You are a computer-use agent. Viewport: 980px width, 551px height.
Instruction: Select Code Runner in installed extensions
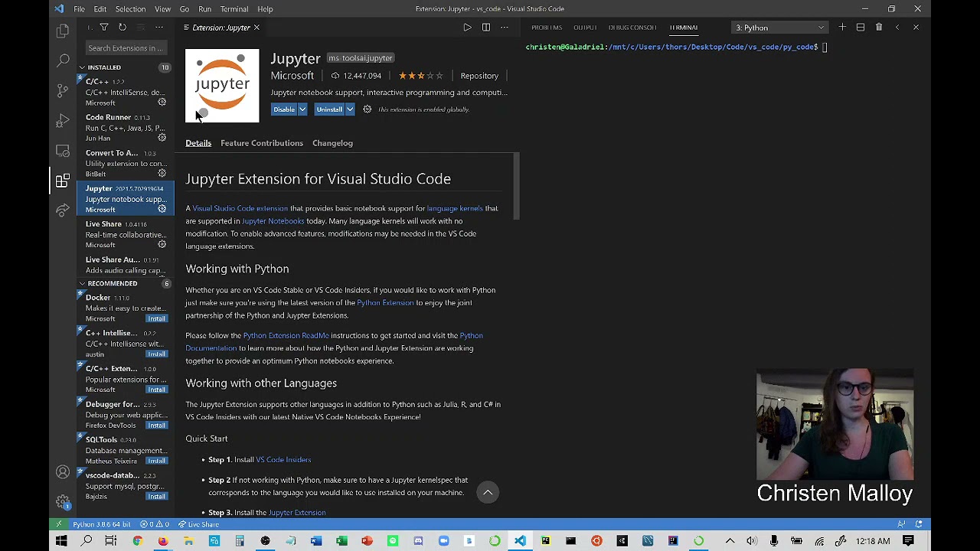pos(126,128)
